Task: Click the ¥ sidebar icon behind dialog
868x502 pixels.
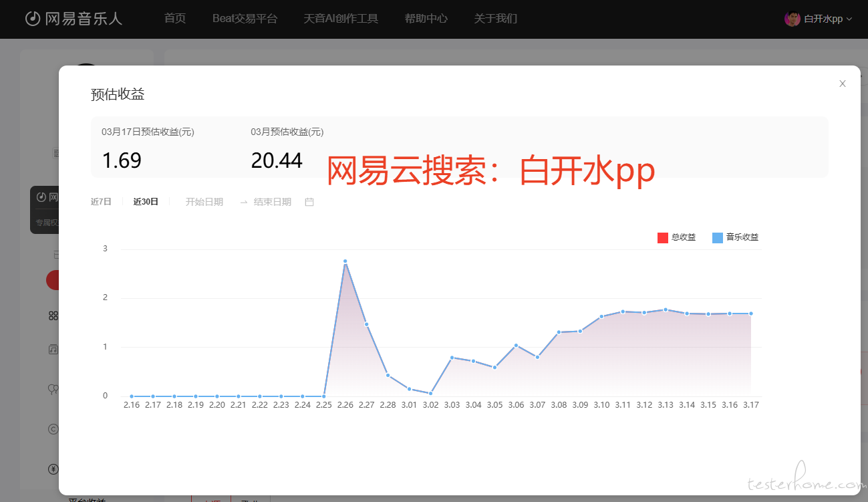Action: 53,469
